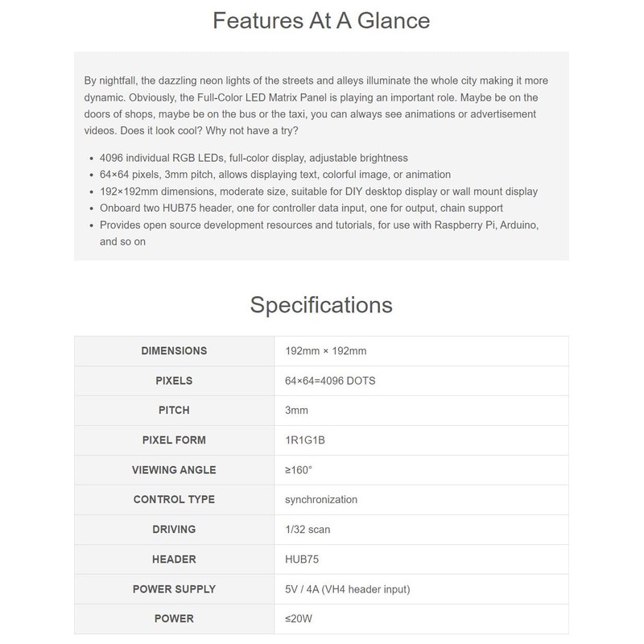Click the VIEWING ANGLE row label
The width and height of the screenshot is (644, 644).
(x=174, y=470)
